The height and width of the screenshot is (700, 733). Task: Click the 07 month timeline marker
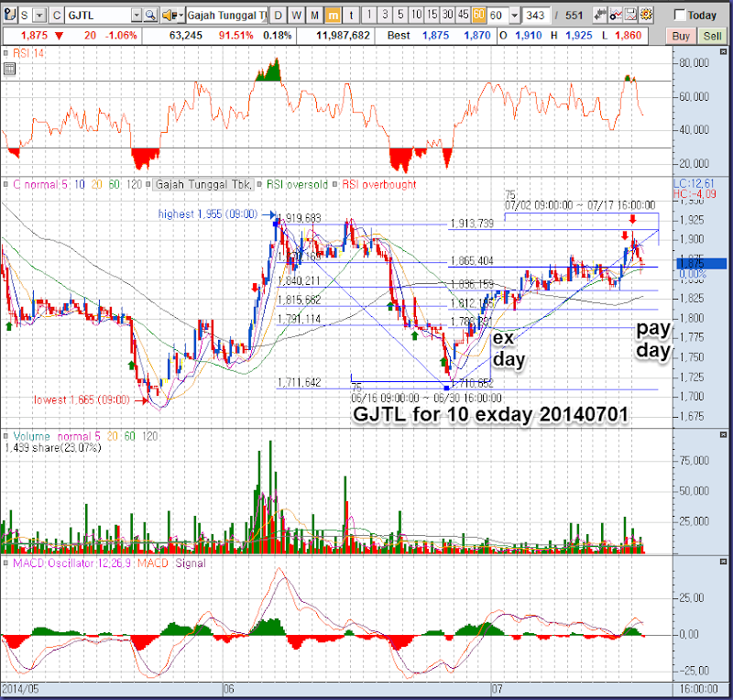point(497,689)
